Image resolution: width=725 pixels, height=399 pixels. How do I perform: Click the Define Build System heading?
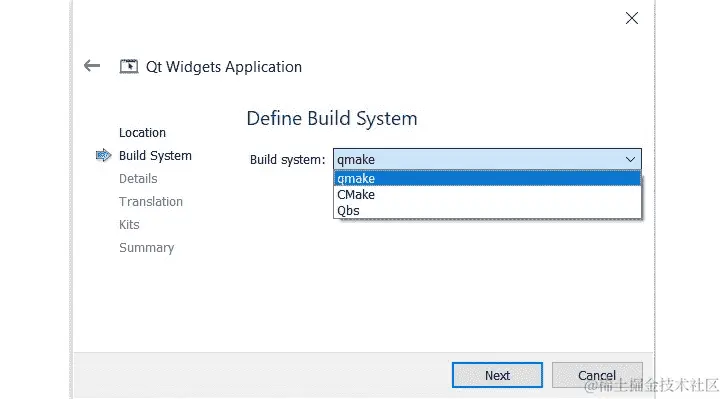[x=332, y=118]
